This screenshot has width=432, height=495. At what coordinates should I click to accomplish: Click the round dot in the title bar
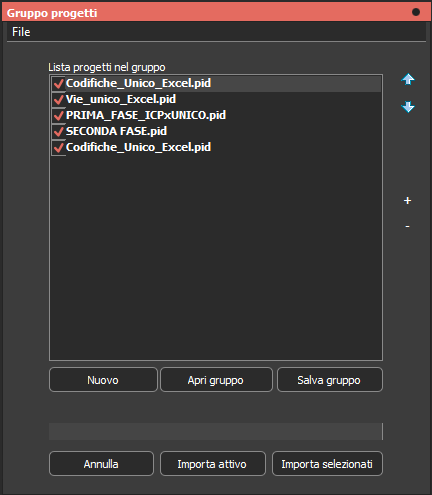point(416,12)
